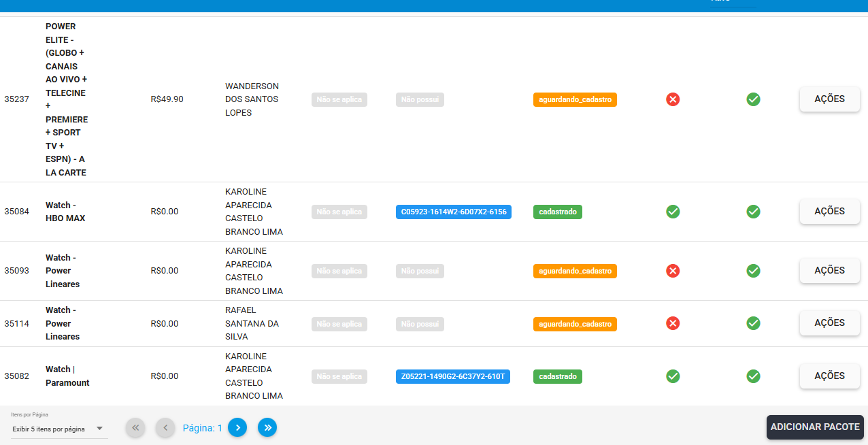Click ID 35084 cell
This screenshot has height=445, width=868.
click(x=16, y=212)
